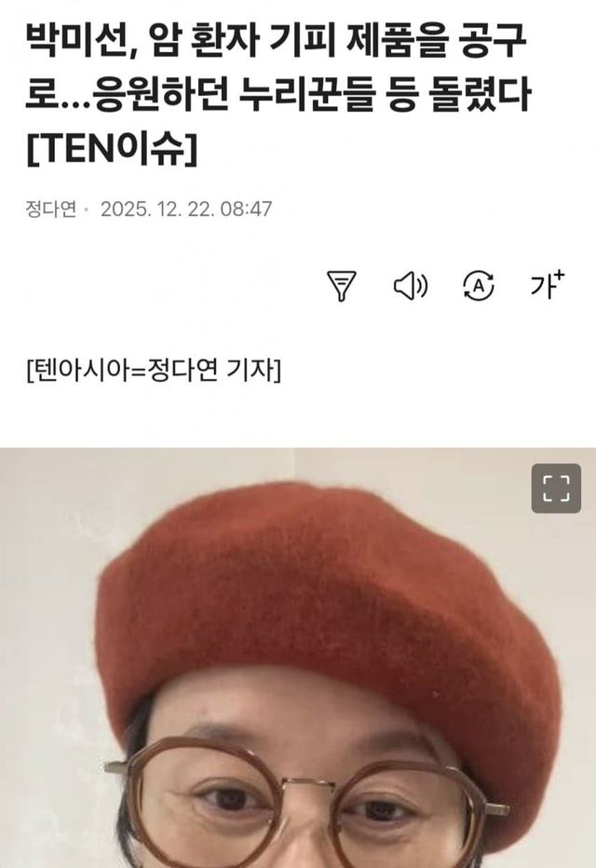This screenshot has width=596, height=868.
Task: Open the article photo of woman
Action: coord(298,658)
